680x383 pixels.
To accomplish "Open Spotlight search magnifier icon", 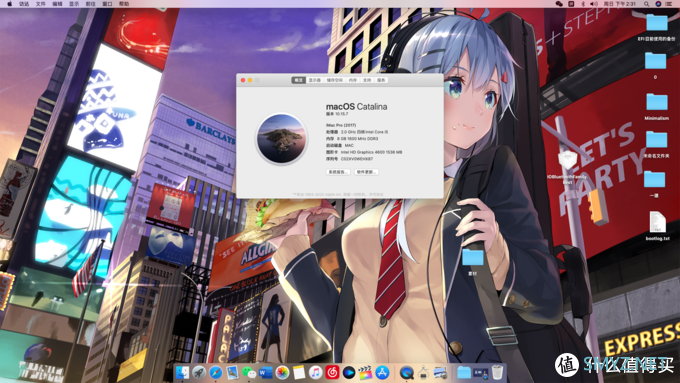I will [646, 3].
